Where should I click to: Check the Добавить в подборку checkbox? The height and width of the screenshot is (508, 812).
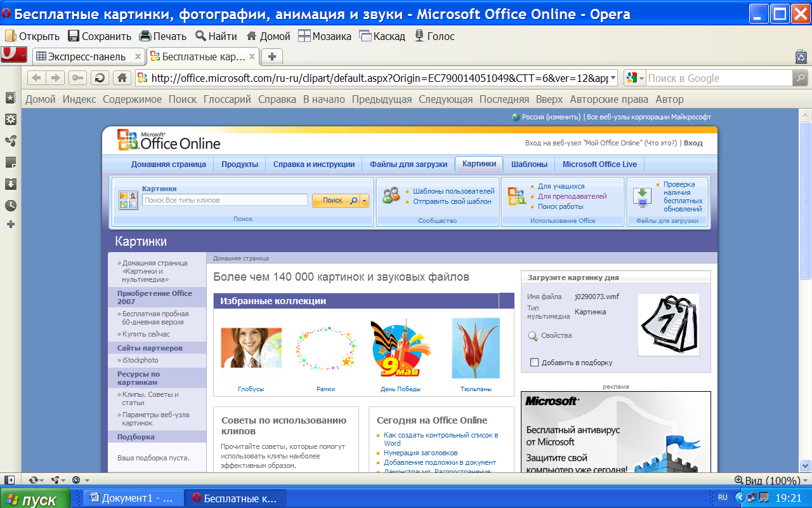point(534,363)
